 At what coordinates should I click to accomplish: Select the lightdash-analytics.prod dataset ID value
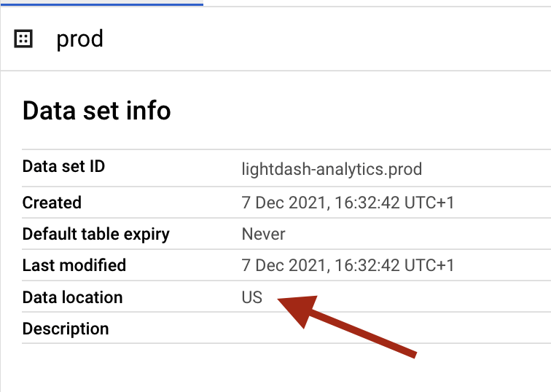pos(332,169)
